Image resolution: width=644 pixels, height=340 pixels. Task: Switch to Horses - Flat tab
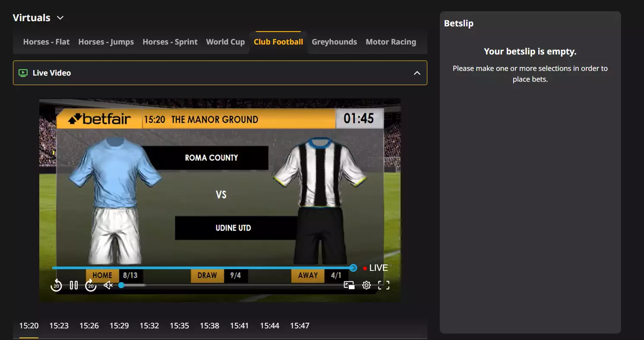pyautogui.click(x=46, y=42)
